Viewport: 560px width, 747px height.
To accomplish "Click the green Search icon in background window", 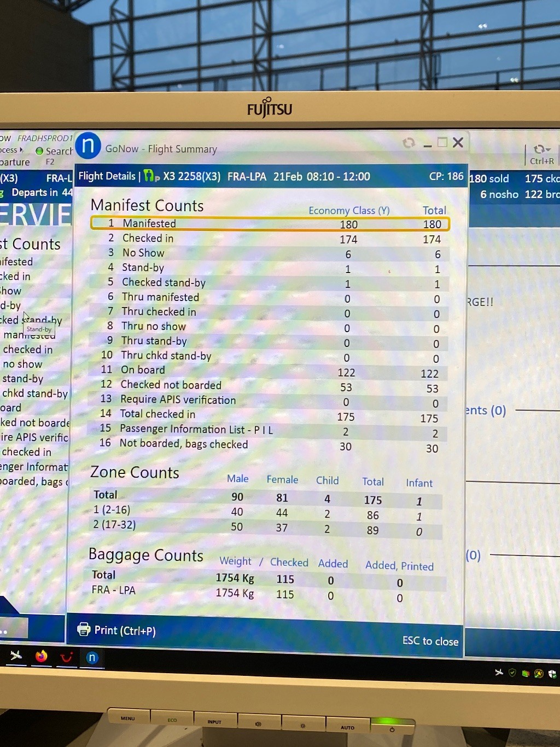I will coord(39,151).
